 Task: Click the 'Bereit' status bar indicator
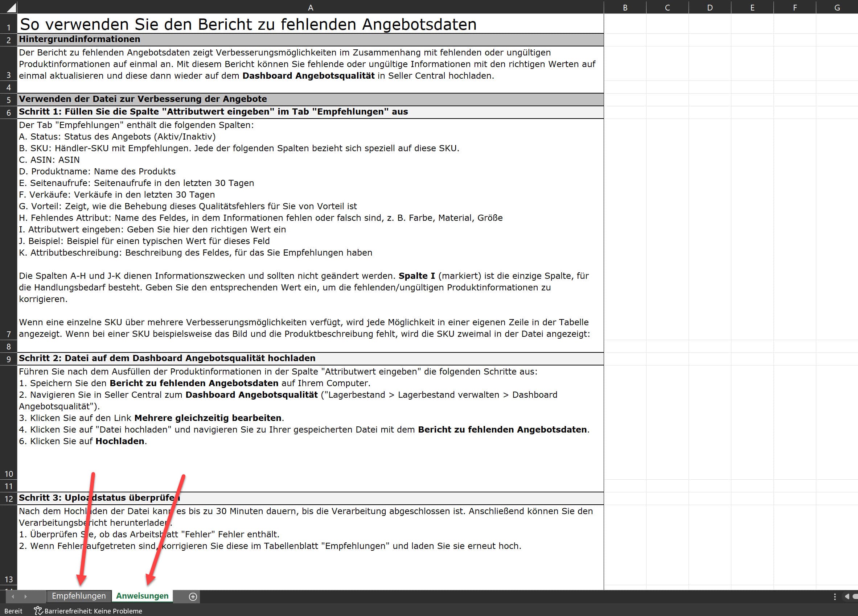pyautogui.click(x=13, y=611)
